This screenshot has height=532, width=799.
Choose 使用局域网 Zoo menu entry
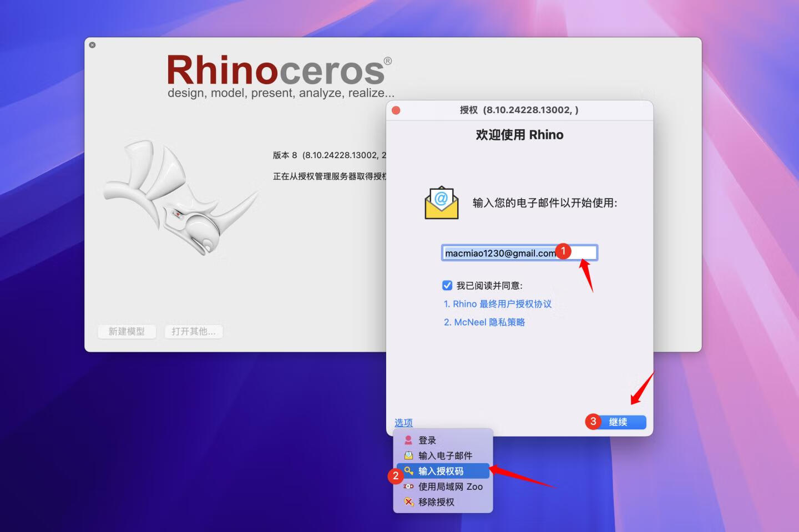tap(443, 487)
